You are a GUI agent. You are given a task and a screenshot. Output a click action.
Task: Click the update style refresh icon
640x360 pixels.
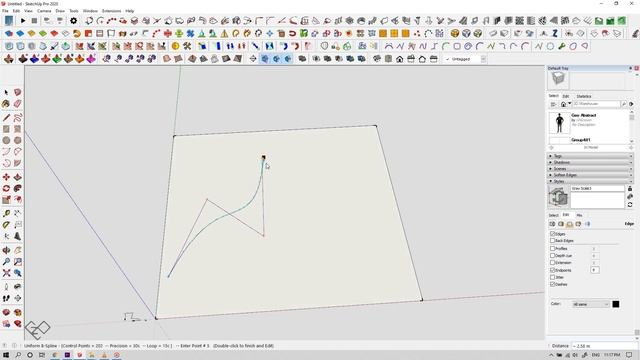pyautogui.click(x=630, y=204)
